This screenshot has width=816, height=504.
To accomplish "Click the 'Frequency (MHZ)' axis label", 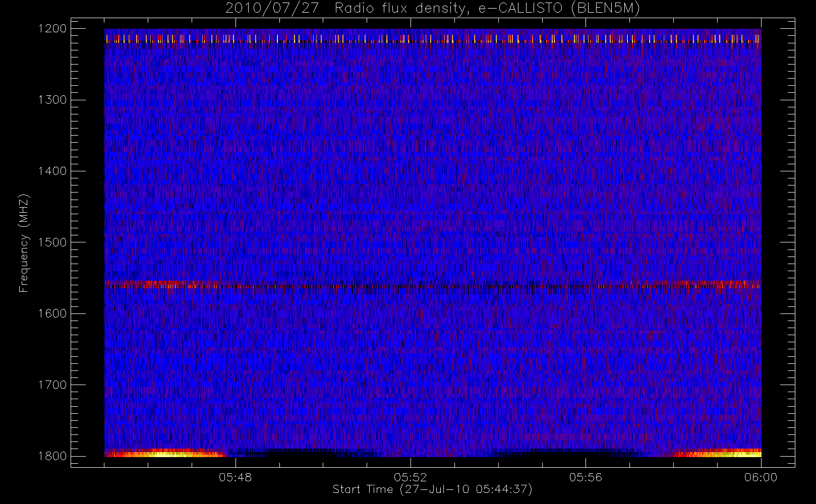I will click(24, 243).
